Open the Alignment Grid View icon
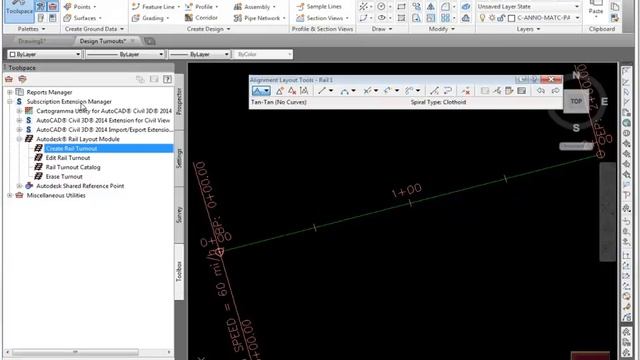This screenshot has height=360, width=640. pos(522,91)
